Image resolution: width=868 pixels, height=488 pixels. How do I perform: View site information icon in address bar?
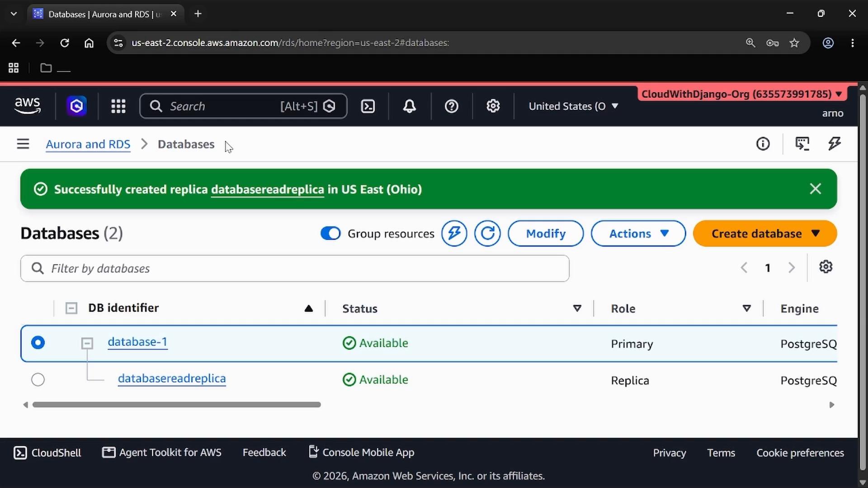(x=118, y=43)
